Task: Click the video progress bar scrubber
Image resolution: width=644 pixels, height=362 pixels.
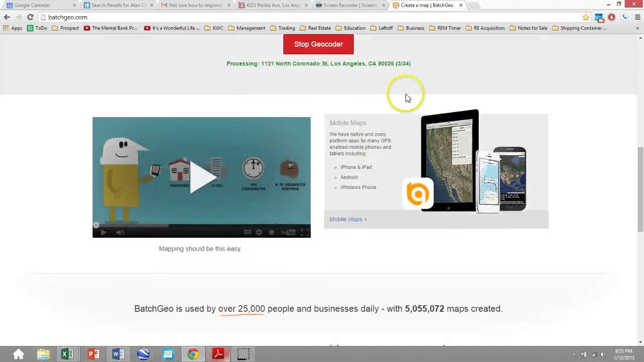Action: pyautogui.click(x=96, y=225)
